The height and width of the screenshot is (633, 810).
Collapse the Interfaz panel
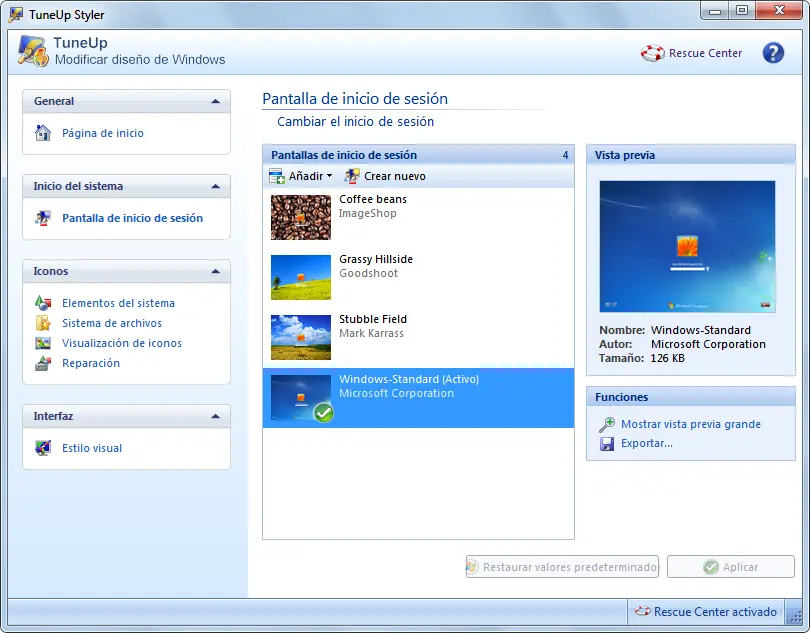tap(215, 416)
